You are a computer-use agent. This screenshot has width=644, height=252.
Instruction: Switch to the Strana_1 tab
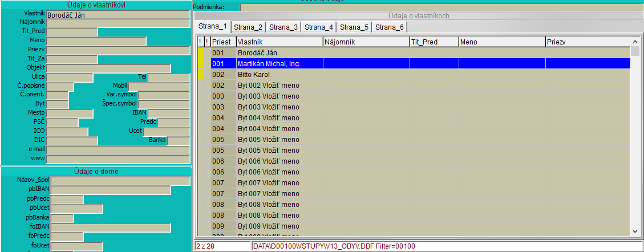(212, 26)
